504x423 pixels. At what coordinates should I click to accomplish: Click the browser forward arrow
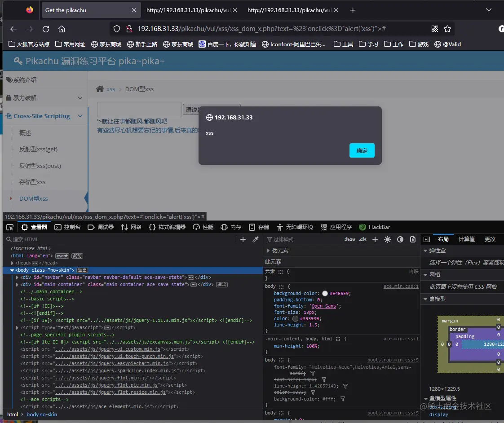coord(30,29)
